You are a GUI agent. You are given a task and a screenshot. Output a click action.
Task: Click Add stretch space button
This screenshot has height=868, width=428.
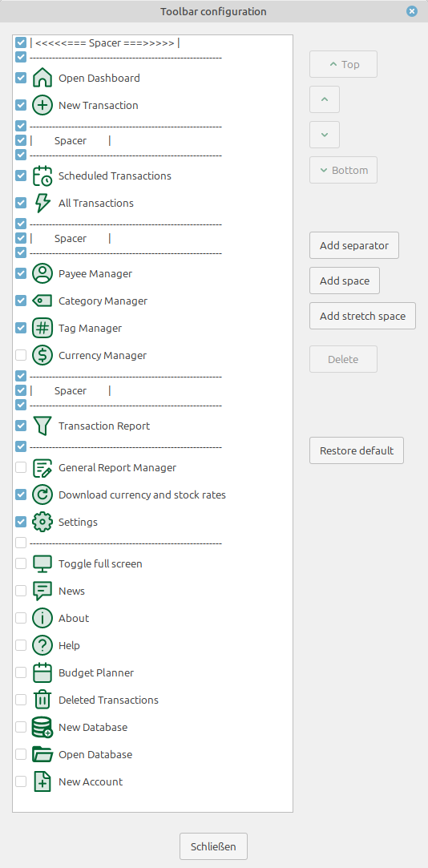(362, 316)
